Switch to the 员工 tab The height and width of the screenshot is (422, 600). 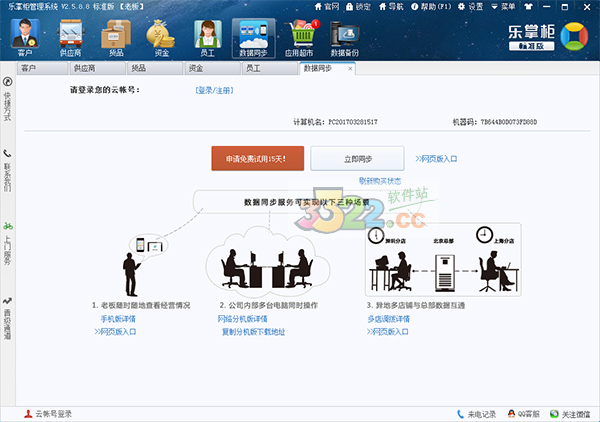click(x=269, y=68)
